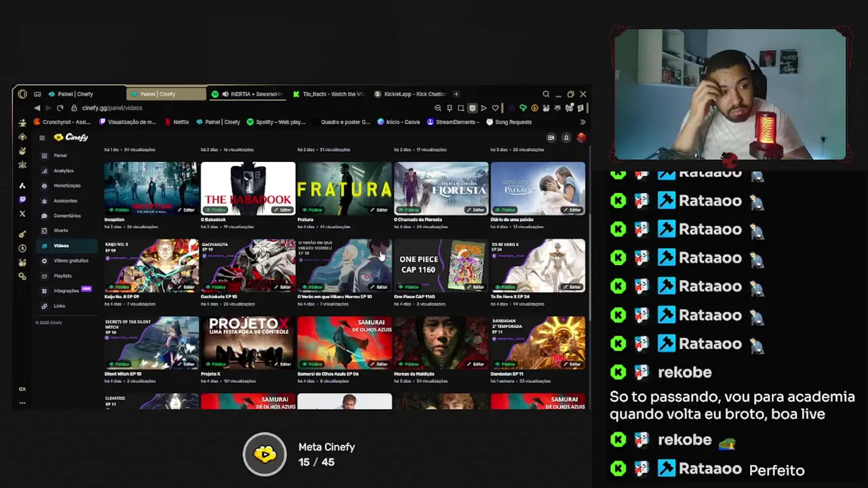Viewport: 868px width, 488px height.
Task: Click the browser back arrow
Action: pyautogui.click(x=37, y=108)
